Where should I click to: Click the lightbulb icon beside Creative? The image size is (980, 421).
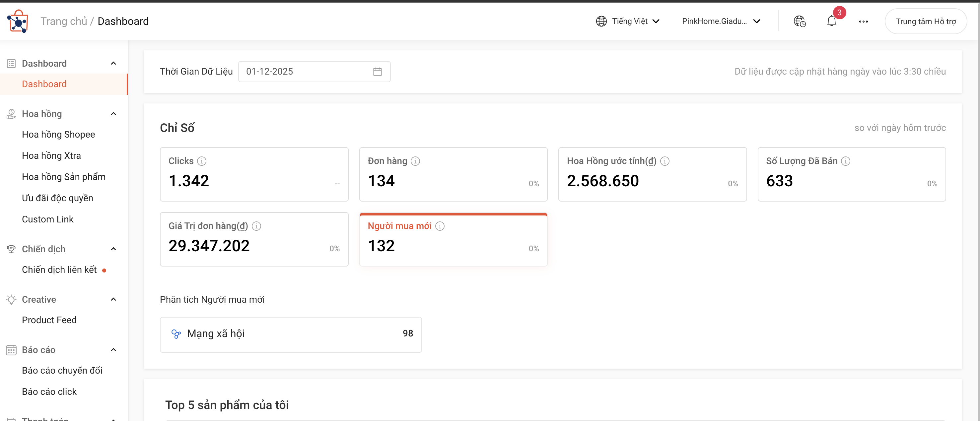(11, 299)
